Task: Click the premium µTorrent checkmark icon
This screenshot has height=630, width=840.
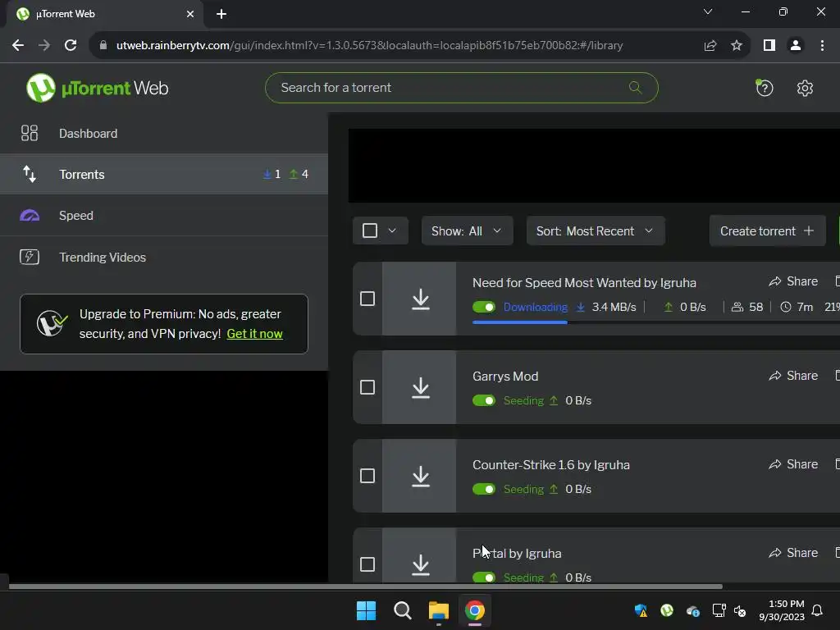Action: click(x=52, y=323)
